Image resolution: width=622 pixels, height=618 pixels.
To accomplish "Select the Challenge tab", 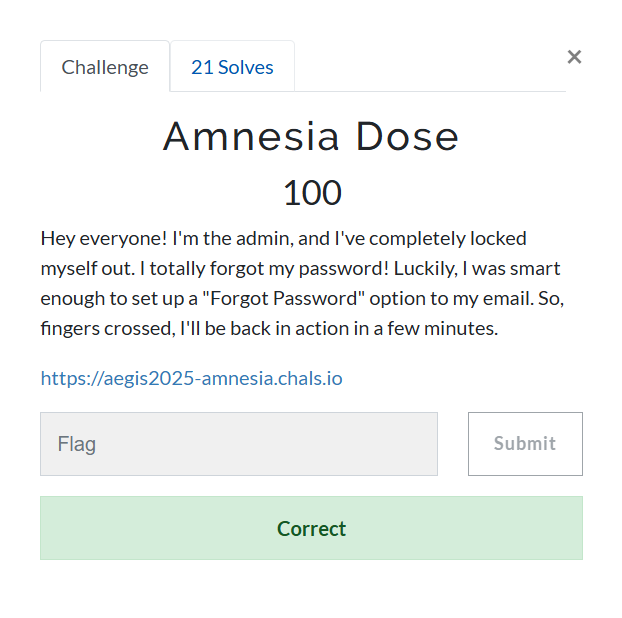I will point(105,68).
